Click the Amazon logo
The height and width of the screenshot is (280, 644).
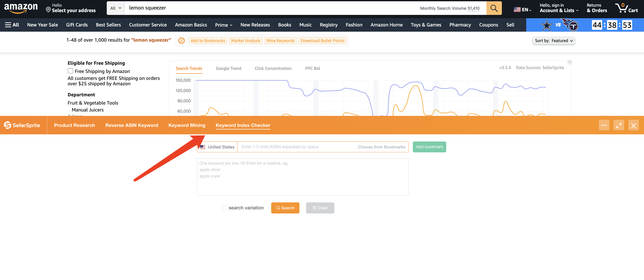click(x=21, y=8)
